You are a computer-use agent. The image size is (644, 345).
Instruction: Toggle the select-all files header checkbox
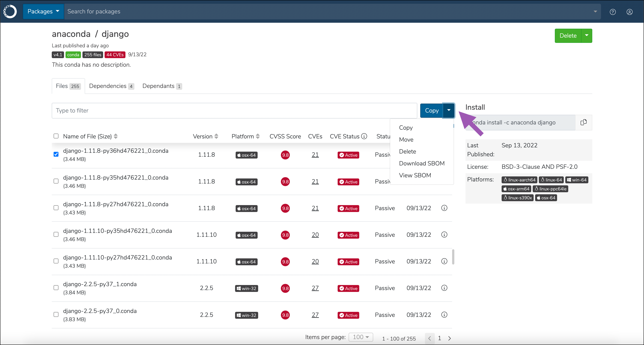pos(56,136)
